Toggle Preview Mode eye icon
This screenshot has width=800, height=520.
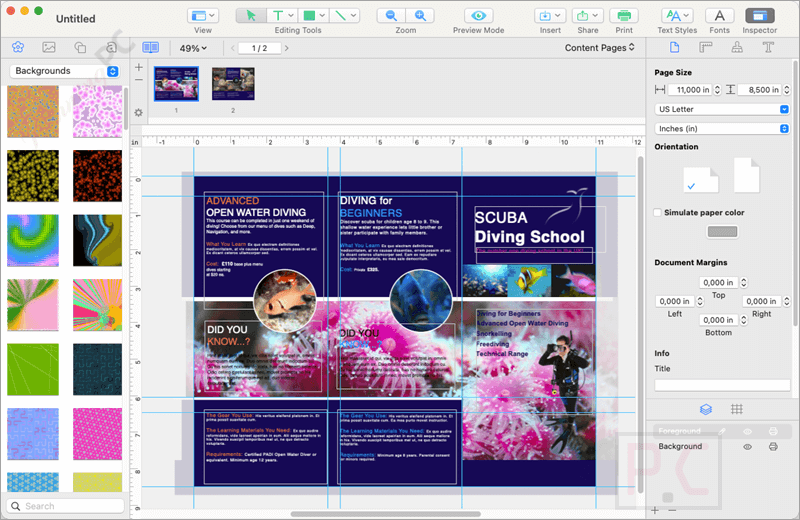(478, 15)
